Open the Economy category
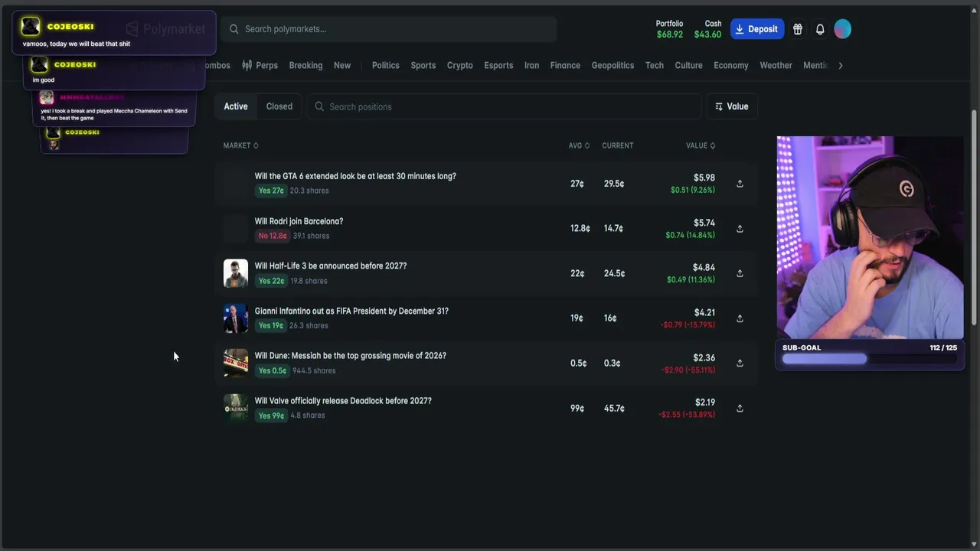The height and width of the screenshot is (551, 980). click(x=731, y=65)
